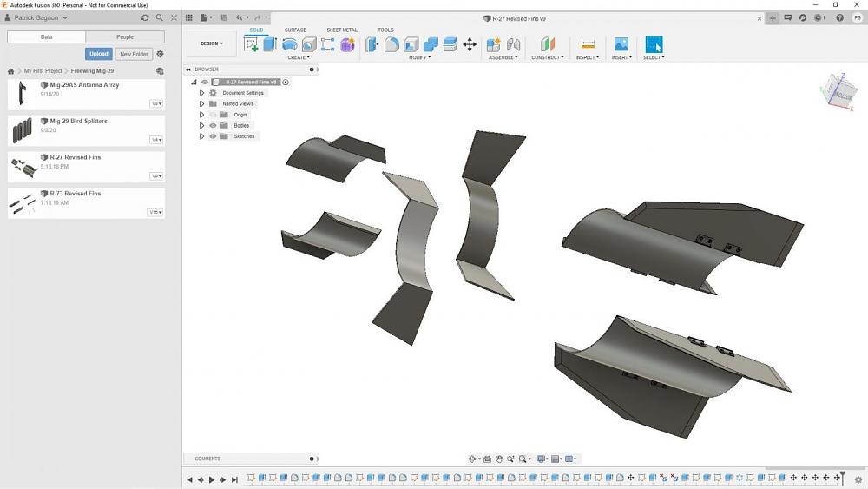Open the INSPECT dropdown menu
868x489 pixels.
coord(588,57)
